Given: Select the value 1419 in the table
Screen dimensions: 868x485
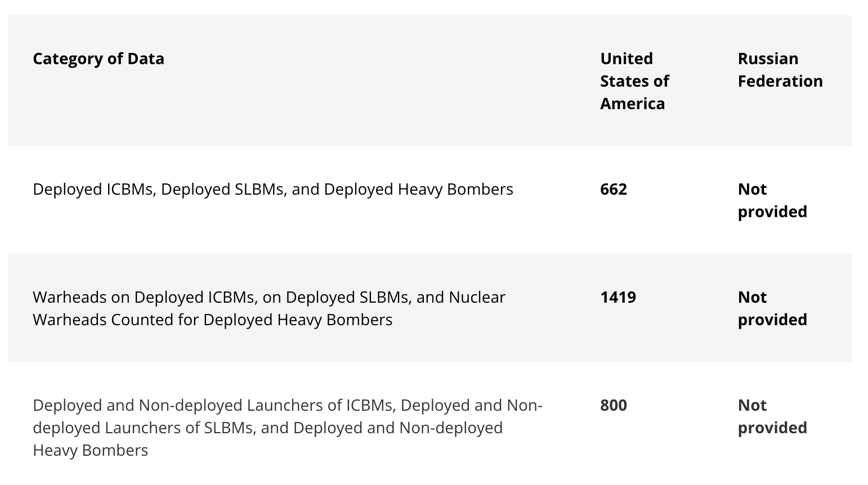Looking at the screenshot, I should (618, 297).
